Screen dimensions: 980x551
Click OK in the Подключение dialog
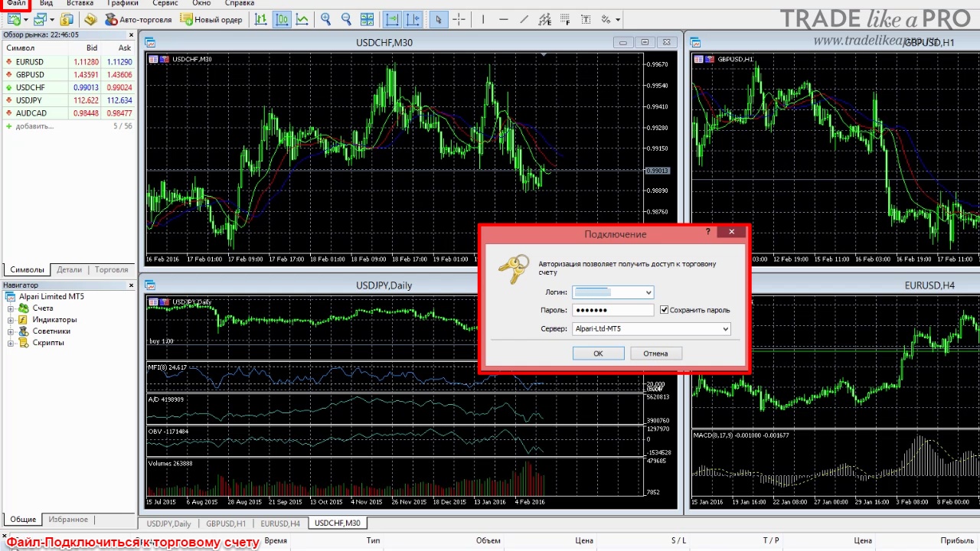click(x=598, y=354)
